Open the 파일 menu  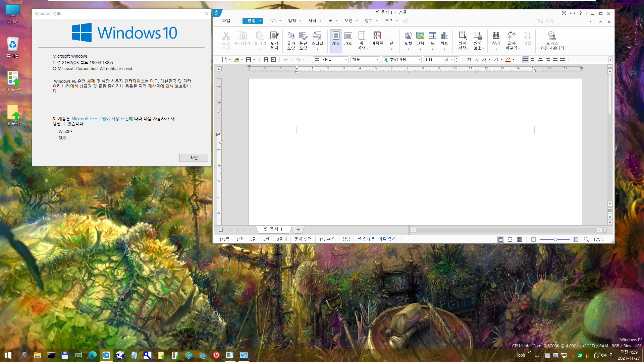[226, 21]
